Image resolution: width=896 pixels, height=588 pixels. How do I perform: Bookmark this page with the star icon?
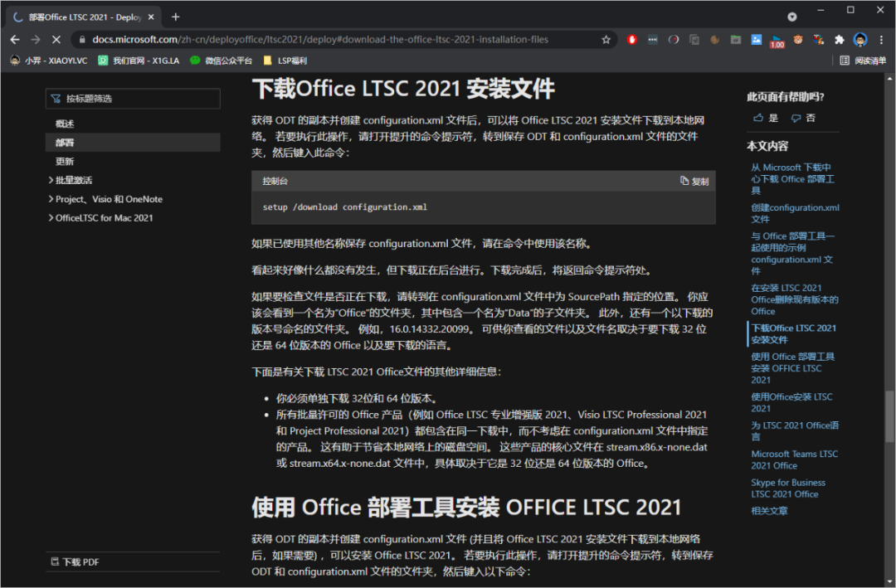click(606, 39)
